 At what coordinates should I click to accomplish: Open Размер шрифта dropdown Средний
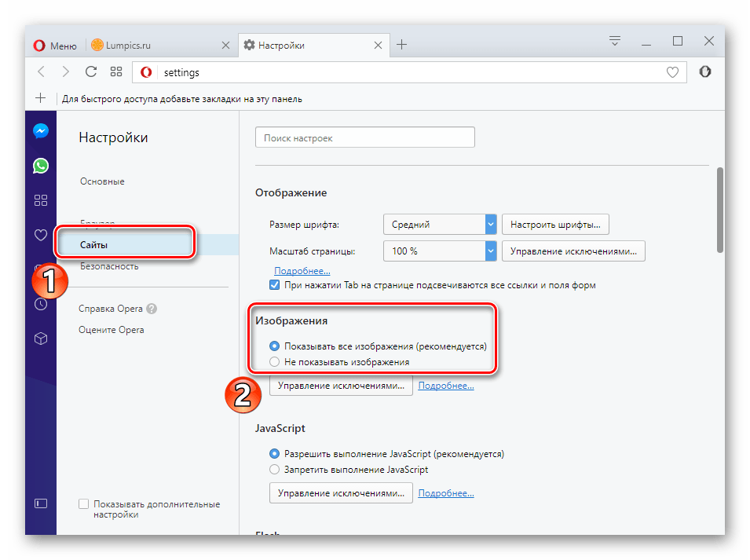(440, 225)
